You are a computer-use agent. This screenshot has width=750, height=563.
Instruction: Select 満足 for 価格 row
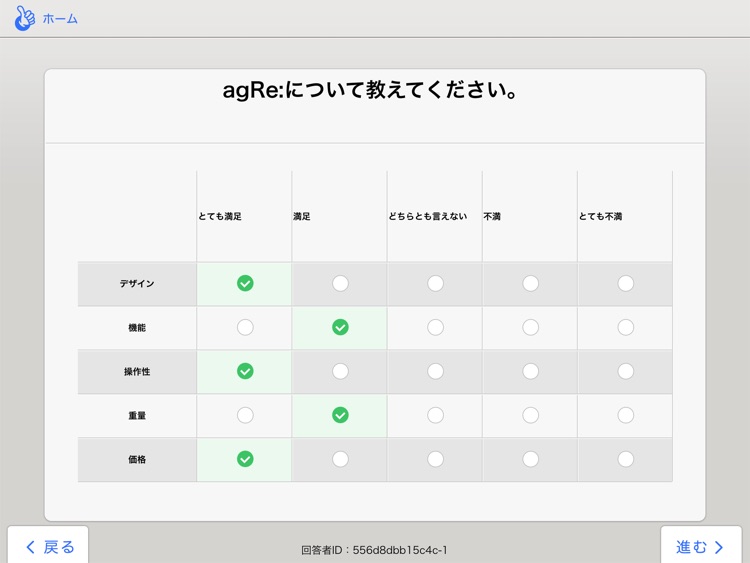click(x=340, y=460)
